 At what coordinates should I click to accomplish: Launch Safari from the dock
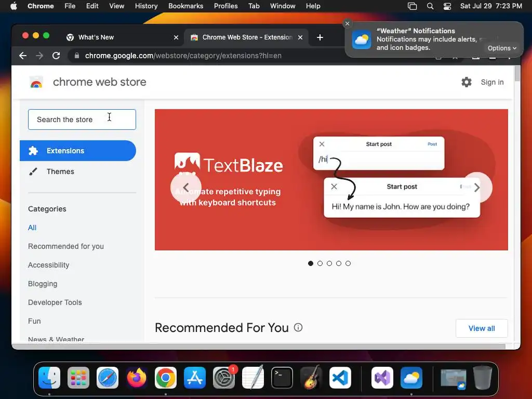(x=108, y=378)
